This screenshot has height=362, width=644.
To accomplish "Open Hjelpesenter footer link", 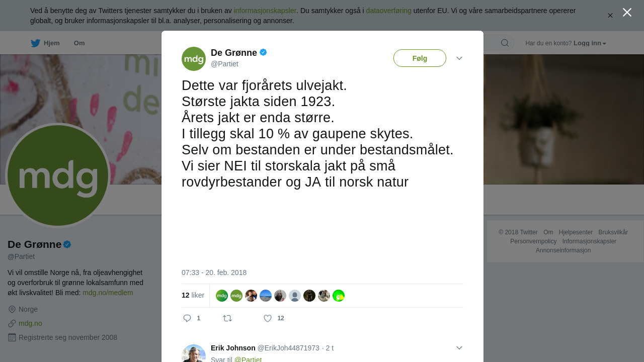I will 576,232.
